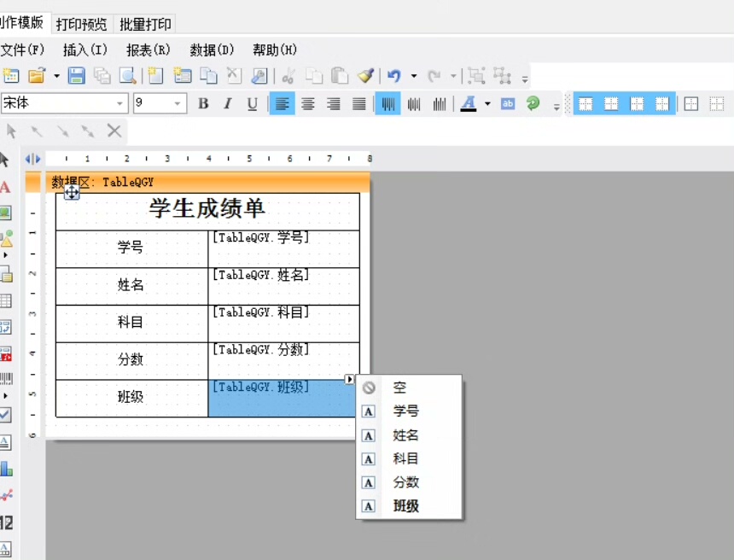Viewport: 734px width, 560px height.
Task: Click the Undo arrow icon
Action: click(393, 76)
